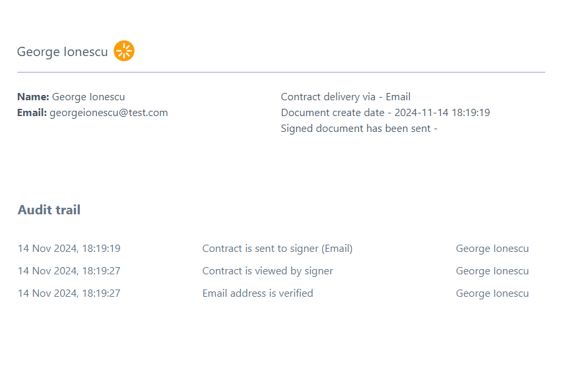Click the bold "Email:" label
This screenshot has width=588, height=366.
pyautogui.click(x=32, y=113)
